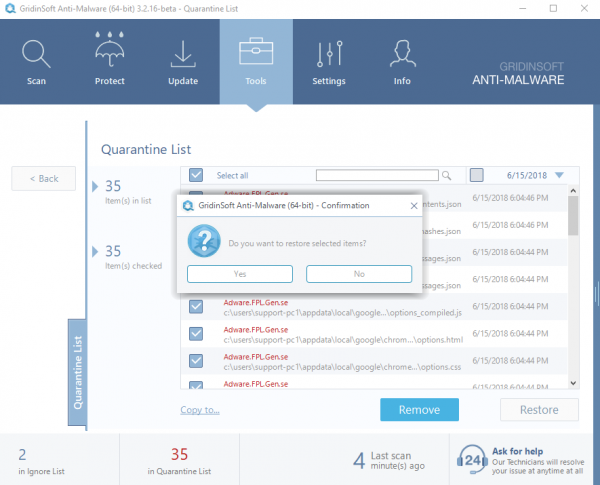
Task: Open the 35 in Quarantine List counter
Action: tap(179, 461)
